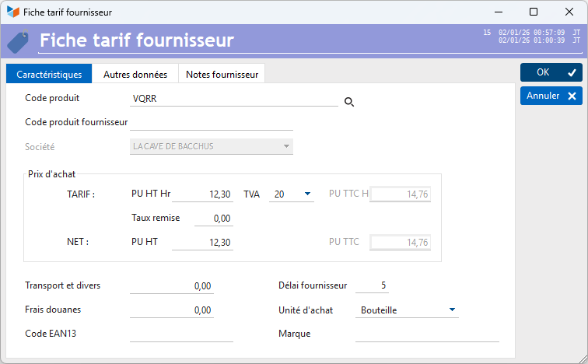Select the Taux remise field
This screenshot has width=588, height=364.
coord(213,219)
